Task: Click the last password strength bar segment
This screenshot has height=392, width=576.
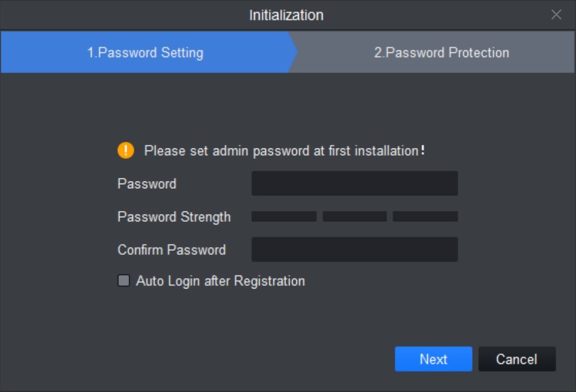Action: click(426, 216)
